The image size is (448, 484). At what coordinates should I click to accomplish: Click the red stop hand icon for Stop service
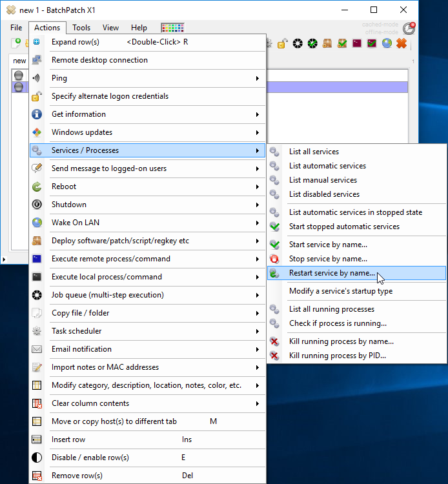click(274, 259)
